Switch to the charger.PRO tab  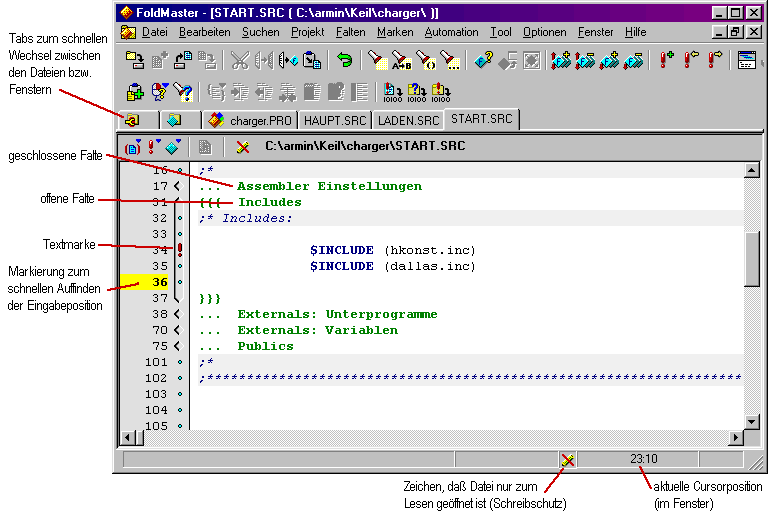[x=250, y=121]
